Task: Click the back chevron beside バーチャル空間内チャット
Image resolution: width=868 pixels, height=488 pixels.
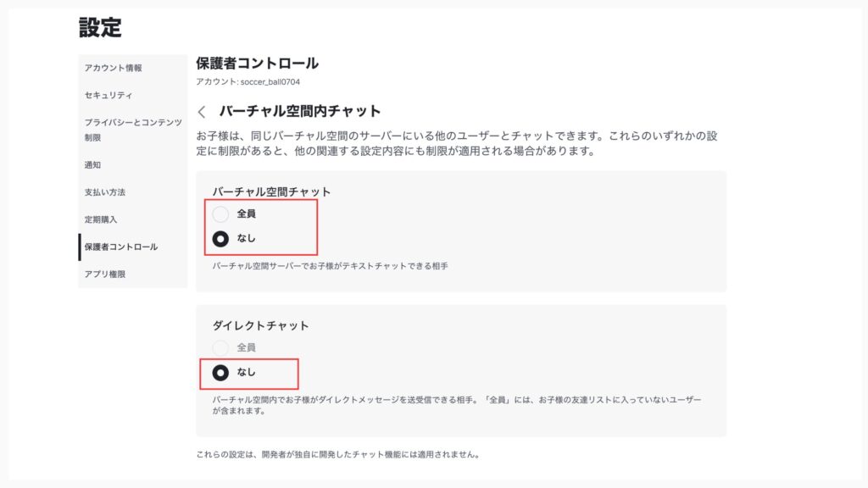Action: (x=202, y=112)
